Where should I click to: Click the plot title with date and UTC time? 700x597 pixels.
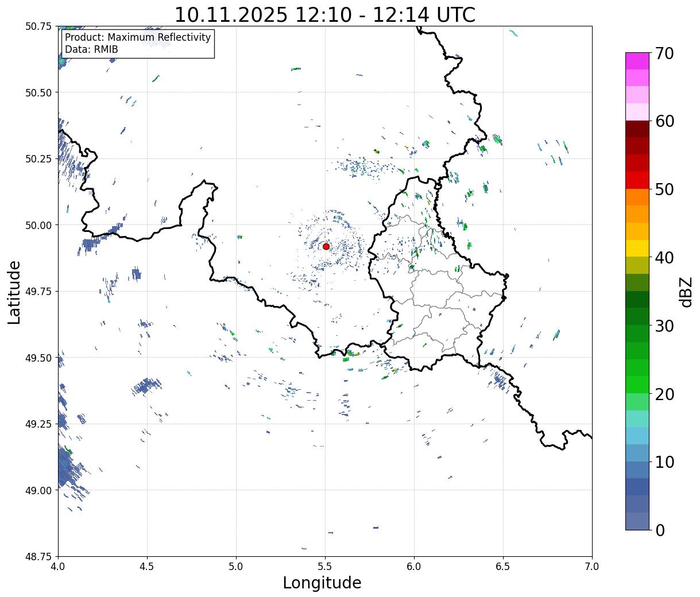(324, 14)
